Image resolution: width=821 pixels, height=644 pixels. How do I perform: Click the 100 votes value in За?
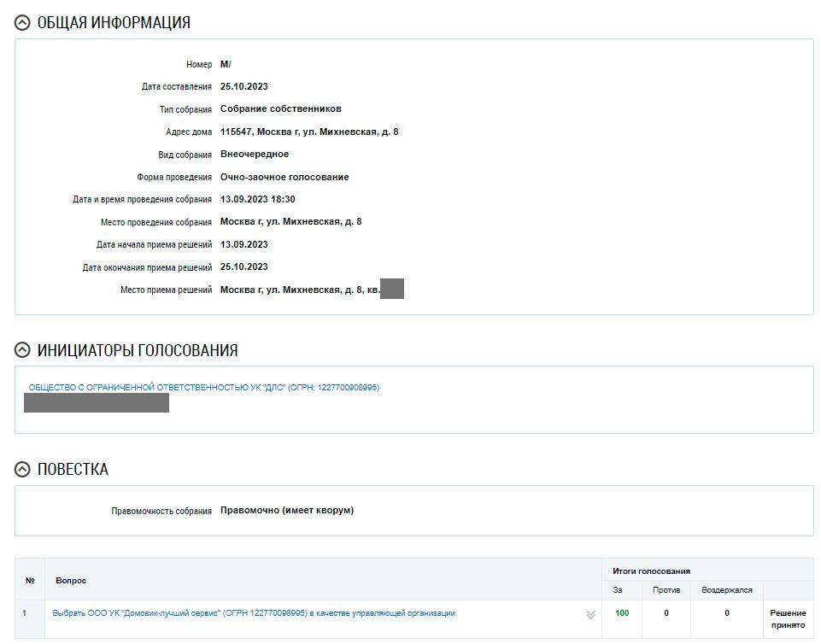click(x=621, y=613)
